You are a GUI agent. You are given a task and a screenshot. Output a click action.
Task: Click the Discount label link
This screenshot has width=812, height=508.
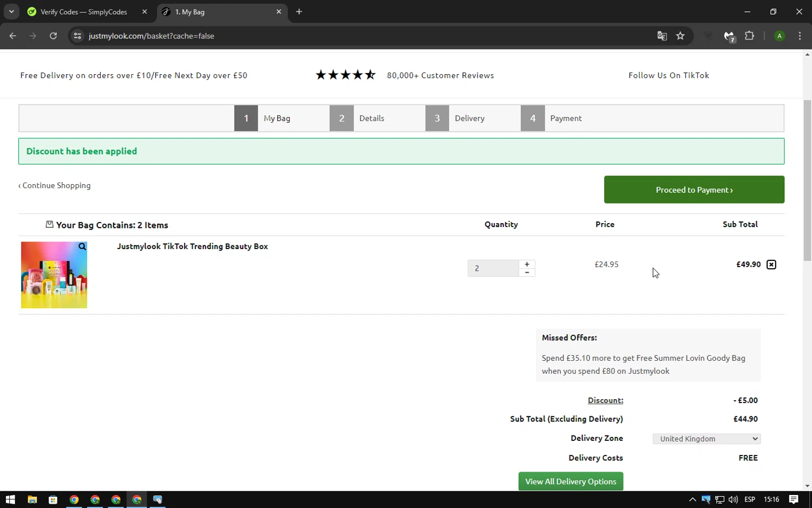click(x=605, y=400)
